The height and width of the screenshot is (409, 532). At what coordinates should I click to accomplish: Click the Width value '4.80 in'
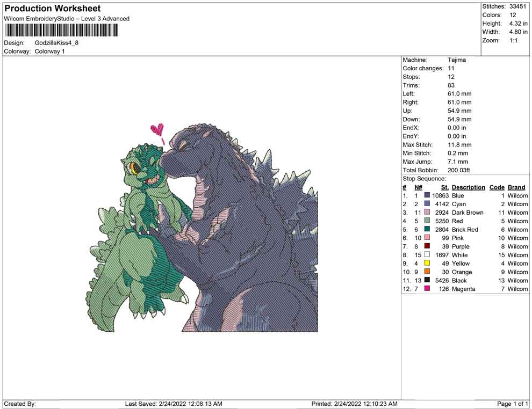pos(519,32)
